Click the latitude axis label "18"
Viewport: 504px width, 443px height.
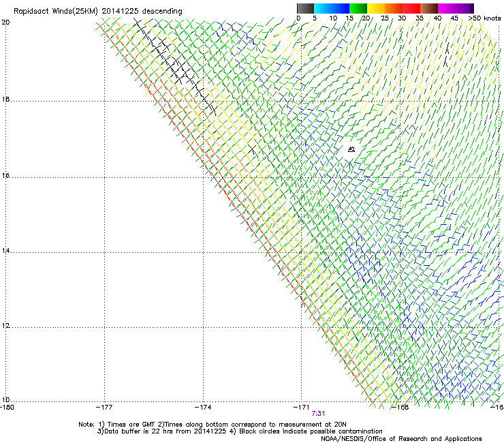[5, 100]
